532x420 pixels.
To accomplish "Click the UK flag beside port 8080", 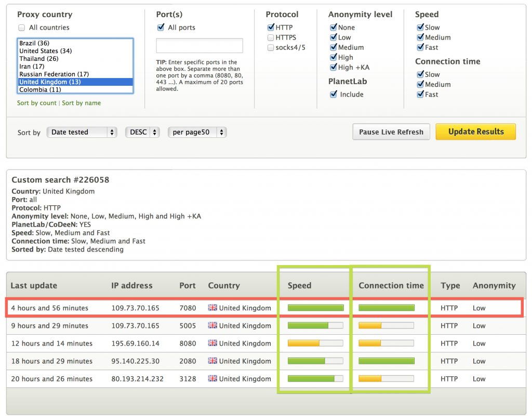I will pyautogui.click(x=212, y=343).
